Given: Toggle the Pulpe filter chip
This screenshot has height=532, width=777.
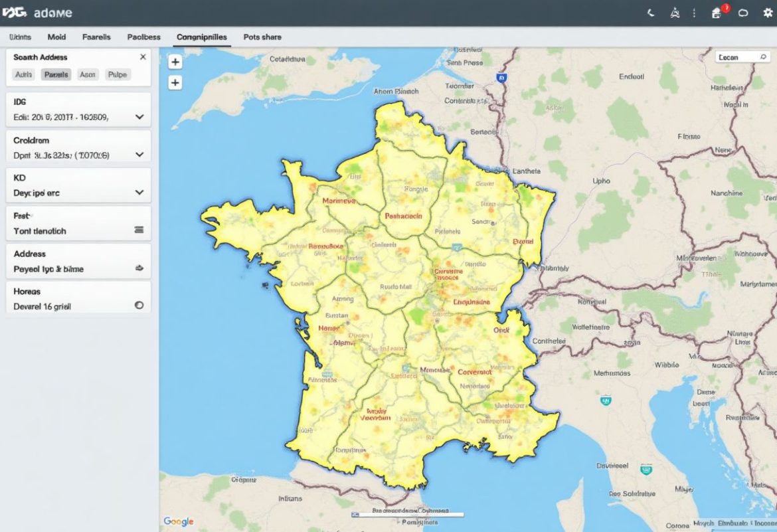Looking at the screenshot, I should [117, 75].
